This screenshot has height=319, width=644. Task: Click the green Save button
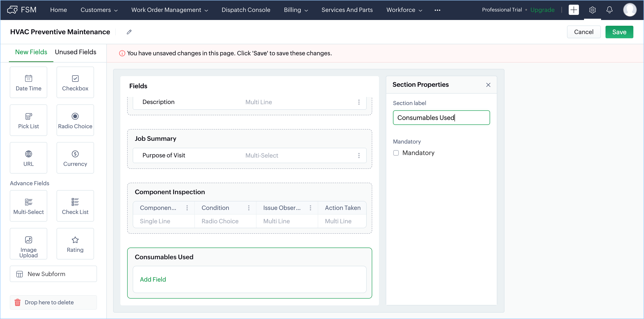coord(619,32)
